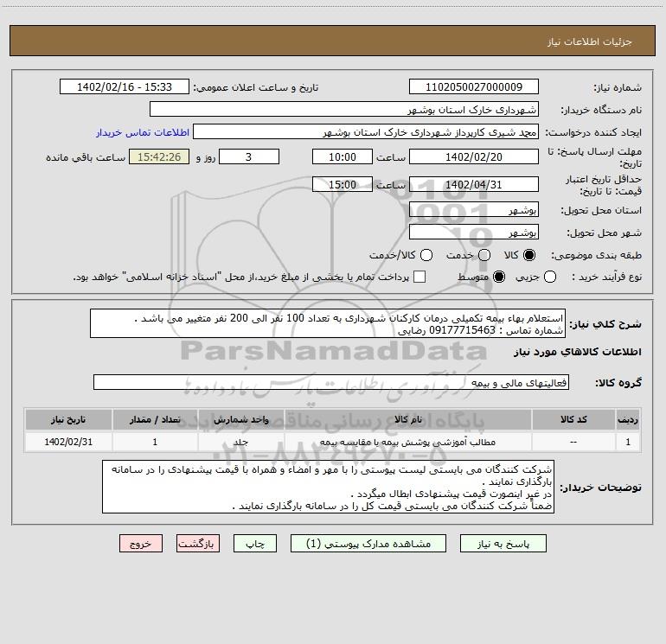Click the پاسخ به نیاز button
The image size is (666, 644).
tap(503, 544)
